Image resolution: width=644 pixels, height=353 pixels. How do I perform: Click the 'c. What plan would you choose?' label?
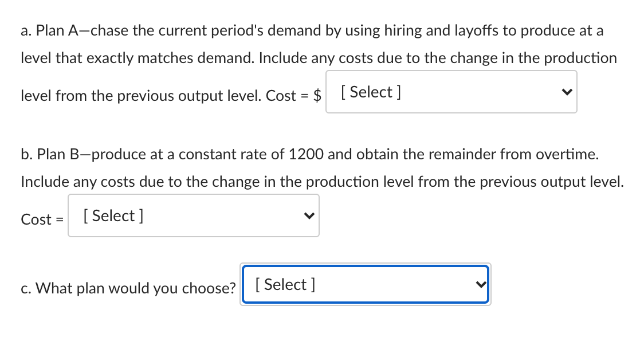(x=128, y=288)
